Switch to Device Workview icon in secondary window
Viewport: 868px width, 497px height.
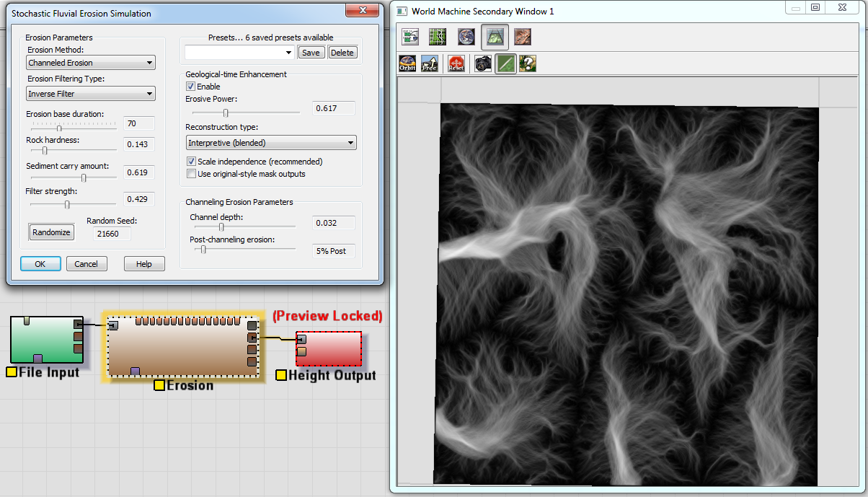click(x=411, y=37)
